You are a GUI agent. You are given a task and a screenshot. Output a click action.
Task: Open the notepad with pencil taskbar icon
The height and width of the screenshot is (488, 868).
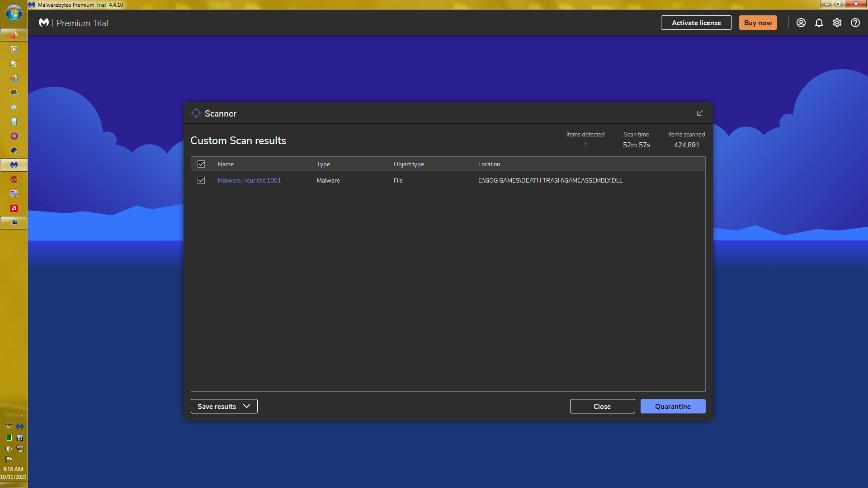[x=14, y=64]
